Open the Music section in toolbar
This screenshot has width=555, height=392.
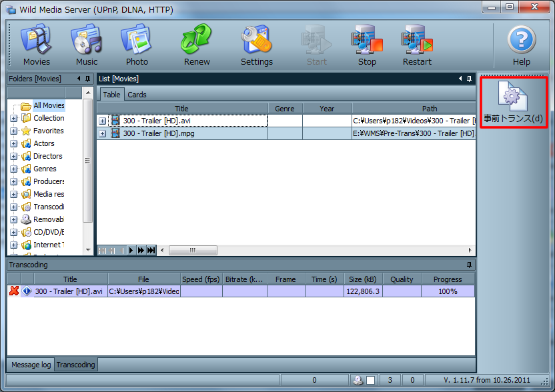tap(86, 45)
